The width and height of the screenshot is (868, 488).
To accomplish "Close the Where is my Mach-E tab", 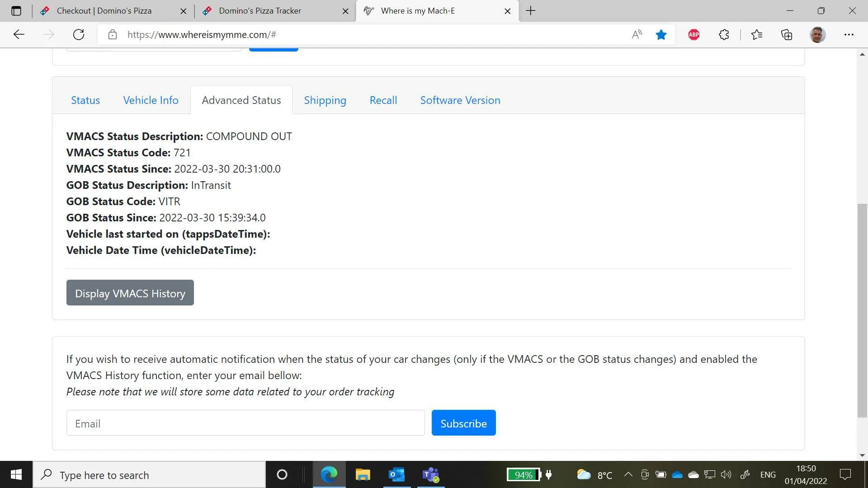I will [507, 11].
